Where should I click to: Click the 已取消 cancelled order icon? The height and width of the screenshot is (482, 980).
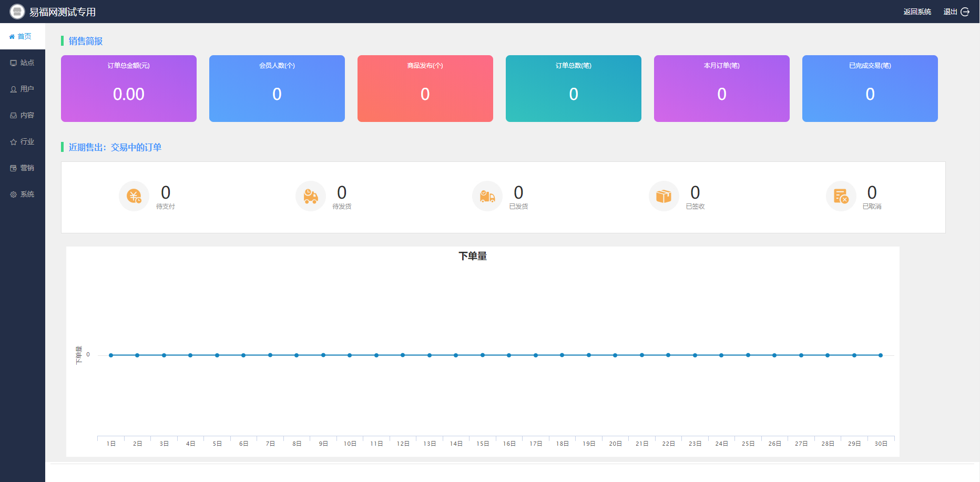point(841,196)
